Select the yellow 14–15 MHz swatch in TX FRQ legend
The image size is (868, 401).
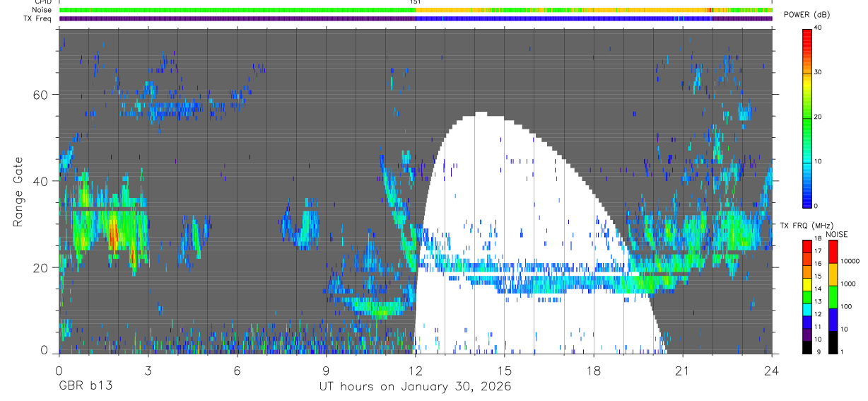pyautogui.click(x=809, y=284)
